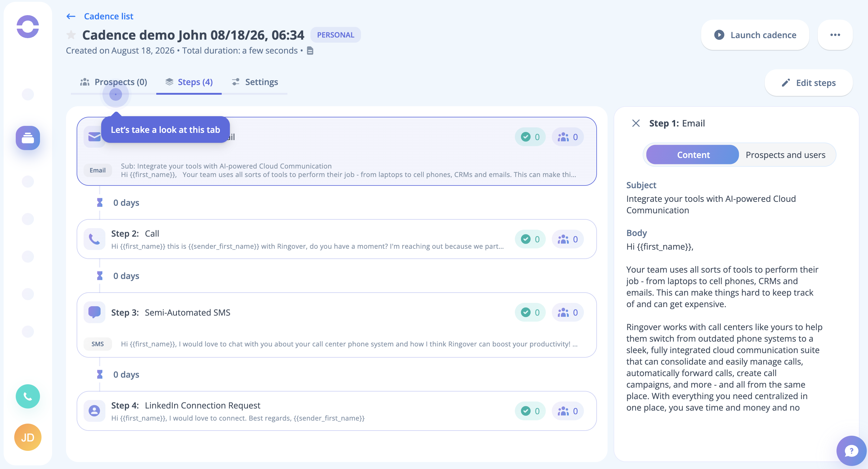The width and height of the screenshot is (868, 469).
Task: Click the Edit steps button
Action: (808, 83)
